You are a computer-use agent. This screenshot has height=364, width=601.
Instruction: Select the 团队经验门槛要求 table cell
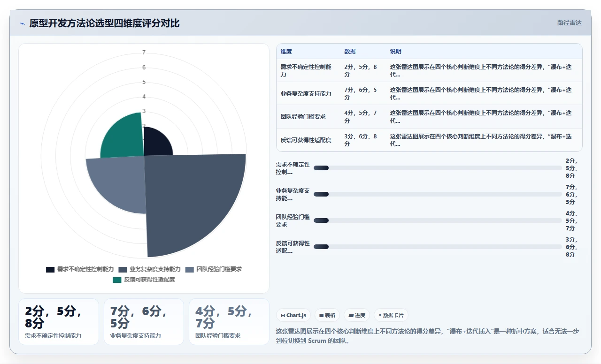point(308,117)
